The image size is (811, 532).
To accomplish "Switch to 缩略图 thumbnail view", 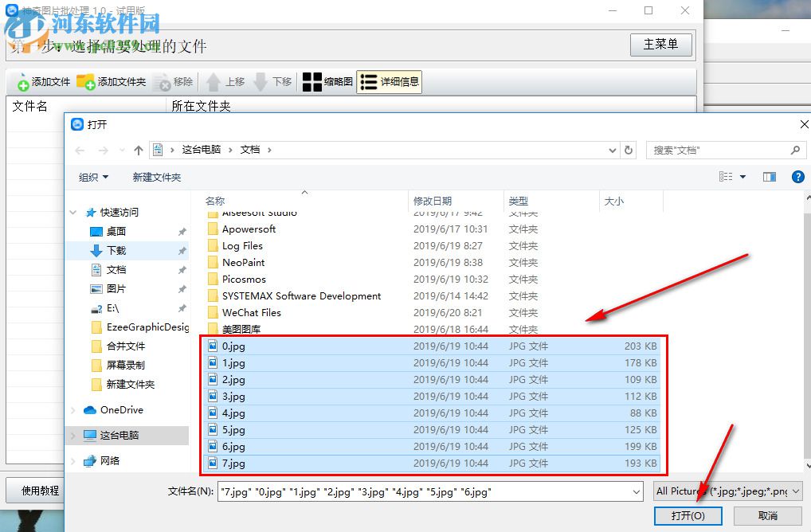I will [x=327, y=81].
